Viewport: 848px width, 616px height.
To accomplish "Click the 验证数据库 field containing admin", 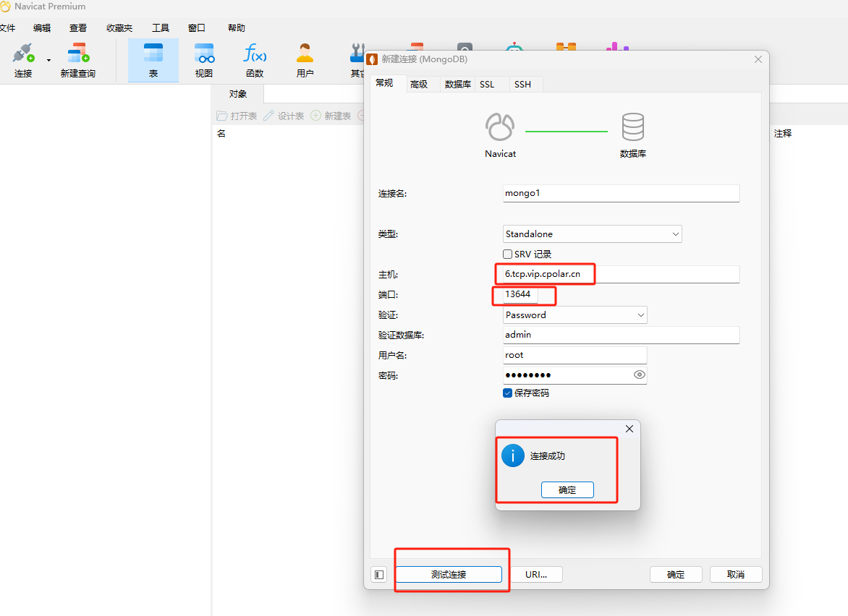I will click(x=621, y=335).
